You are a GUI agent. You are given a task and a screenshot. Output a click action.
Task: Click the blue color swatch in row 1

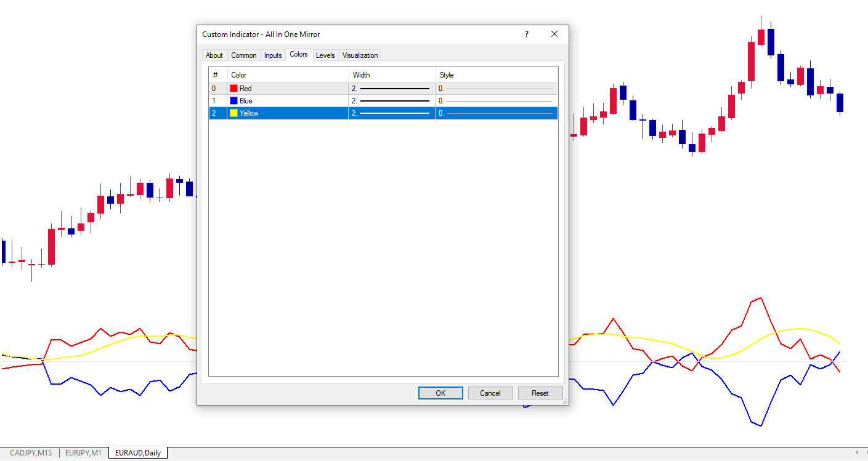[x=233, y=101]
